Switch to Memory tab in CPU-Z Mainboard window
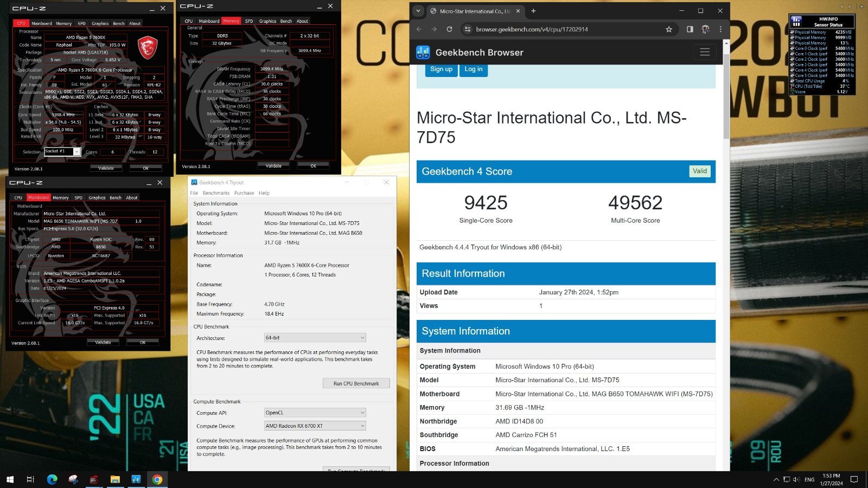 click(x=61, y=197)
